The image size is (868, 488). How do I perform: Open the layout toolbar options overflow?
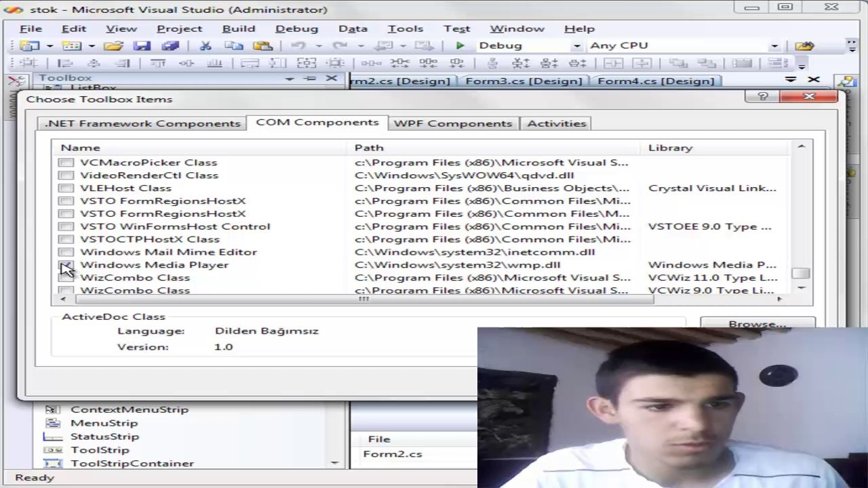point(802,64)
